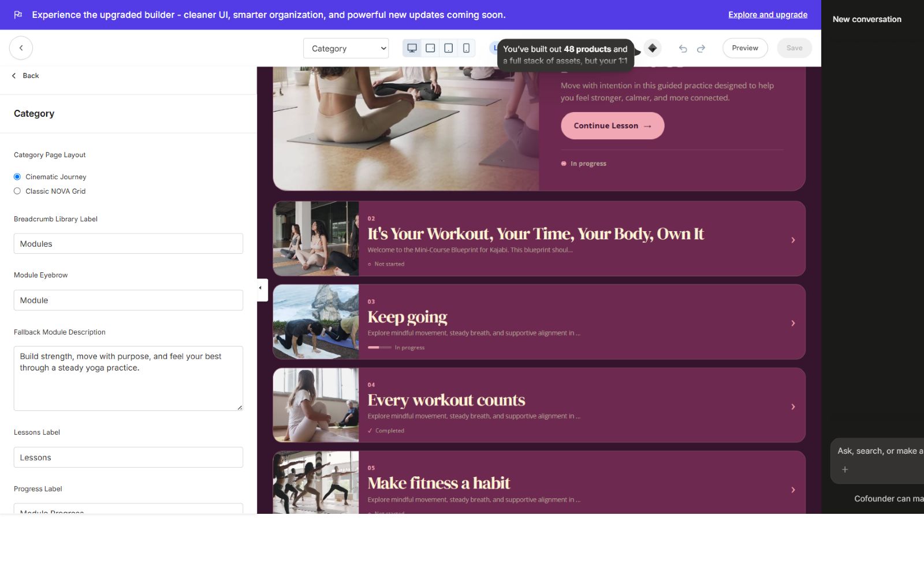This screenshot has height=578, width=924.
Task: Click Make fitness a habit title
Action: [x=439, y=483]
